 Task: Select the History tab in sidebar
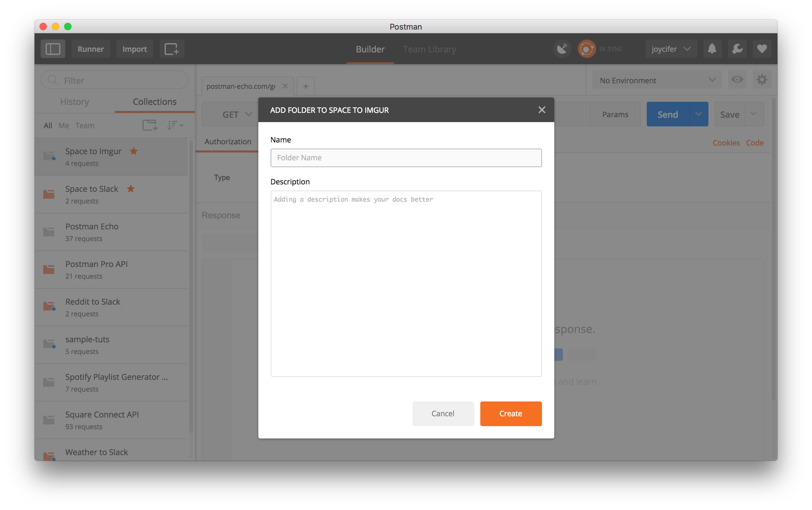tap(74, 101)
